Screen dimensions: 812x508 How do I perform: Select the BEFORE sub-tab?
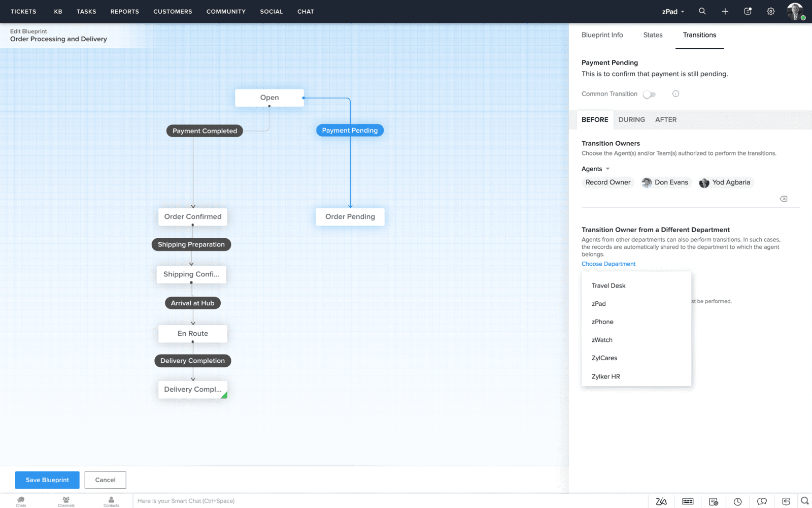[595, 120]
